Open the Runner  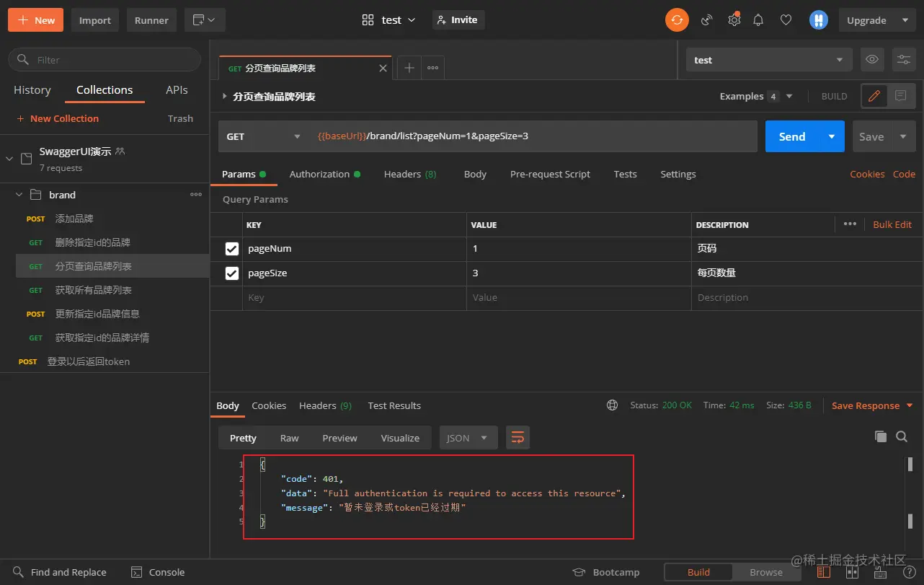click(x=151, y=20)
